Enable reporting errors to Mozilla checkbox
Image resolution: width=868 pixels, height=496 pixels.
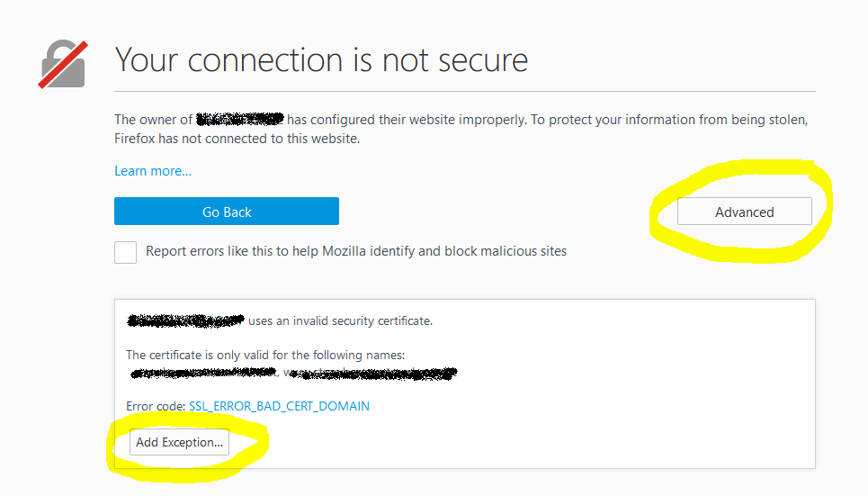126,252
